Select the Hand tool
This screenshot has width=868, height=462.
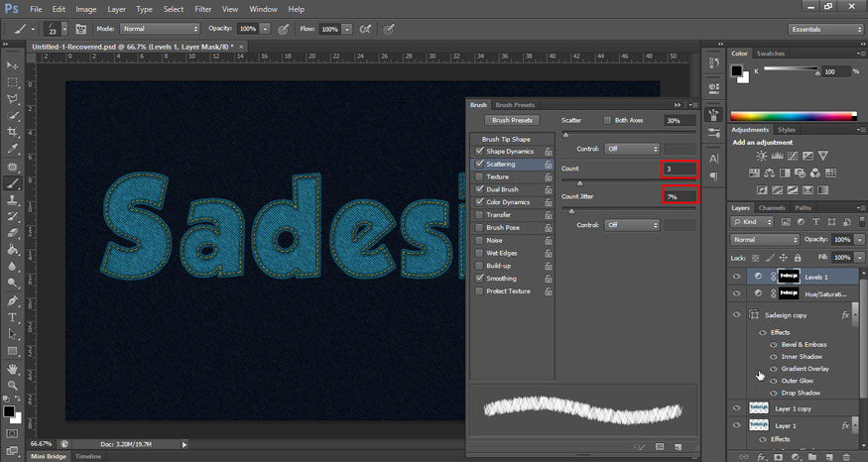[x=12, y=369]
